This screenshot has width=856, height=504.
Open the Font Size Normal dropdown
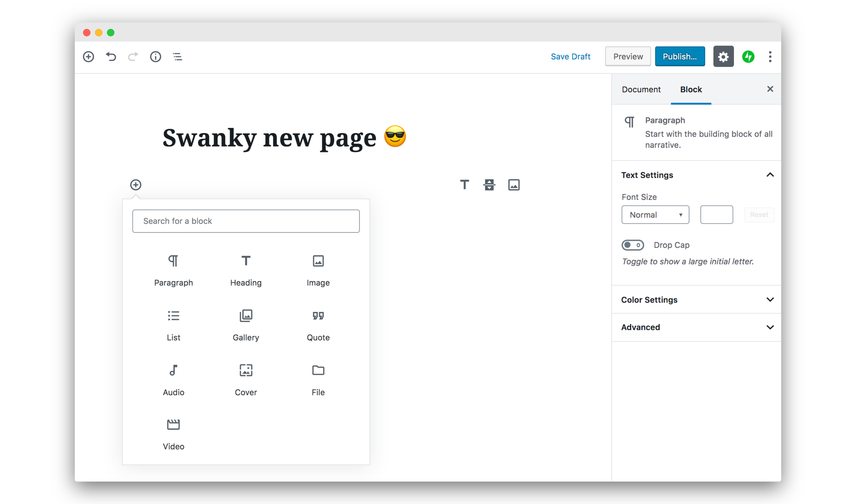655,215
